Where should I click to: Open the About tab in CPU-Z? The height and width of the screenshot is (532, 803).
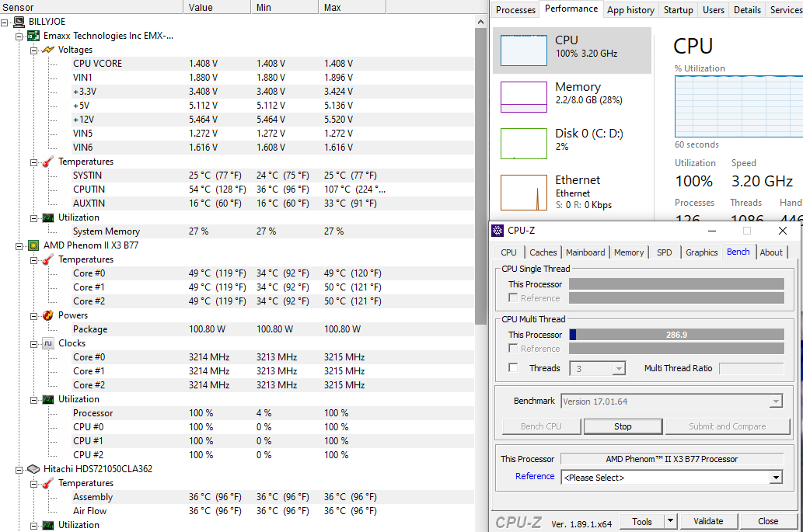[771, 252]
